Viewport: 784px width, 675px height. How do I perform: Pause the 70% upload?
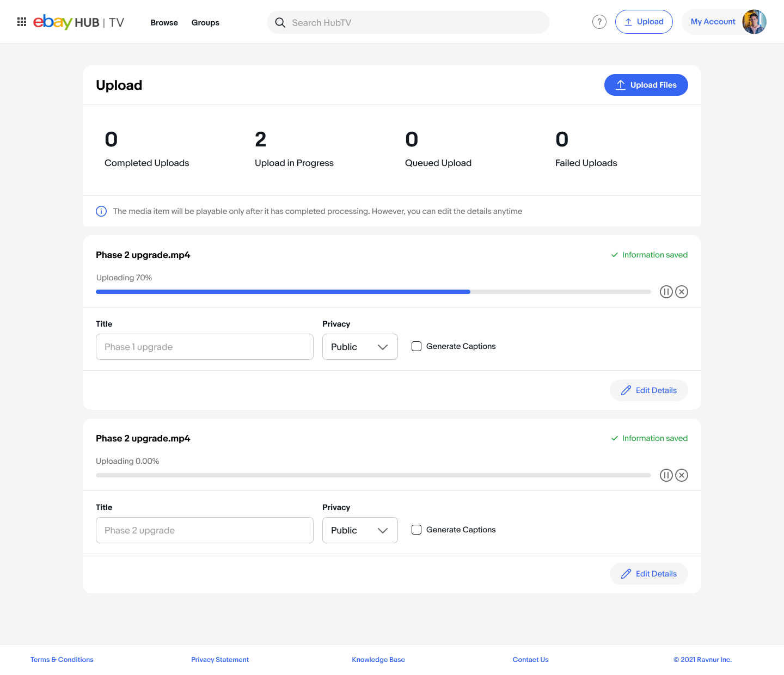coord(666,292)
